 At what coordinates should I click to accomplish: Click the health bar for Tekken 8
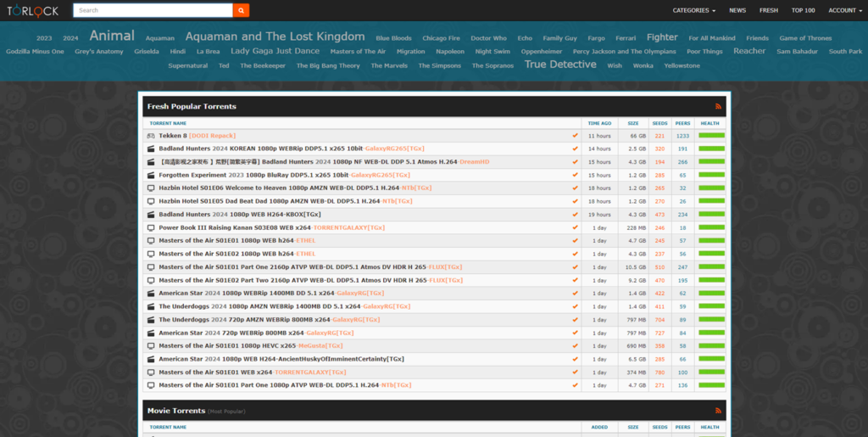pyautogui.click(x=711, y=135)
